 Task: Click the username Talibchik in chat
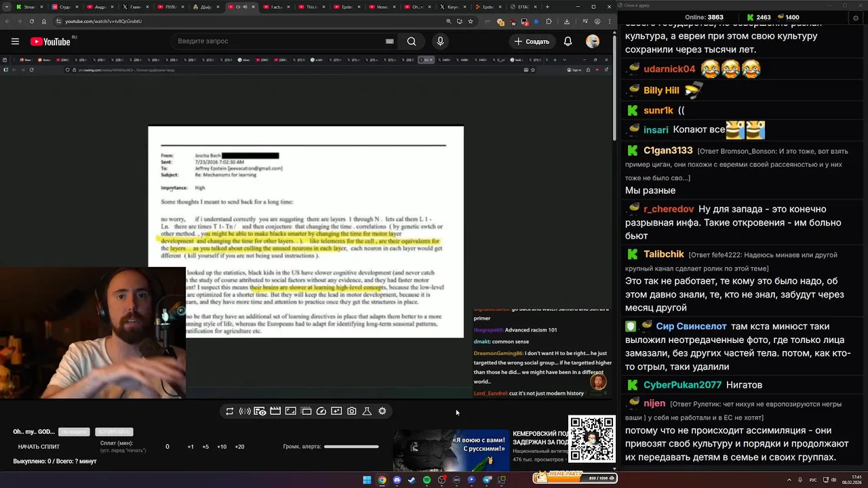pos(664,254)
